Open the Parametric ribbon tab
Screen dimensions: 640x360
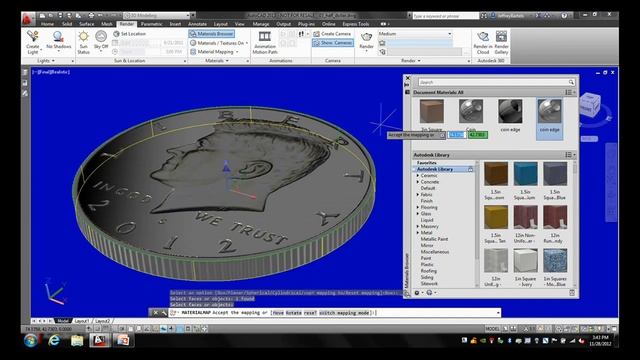[151, 24]
